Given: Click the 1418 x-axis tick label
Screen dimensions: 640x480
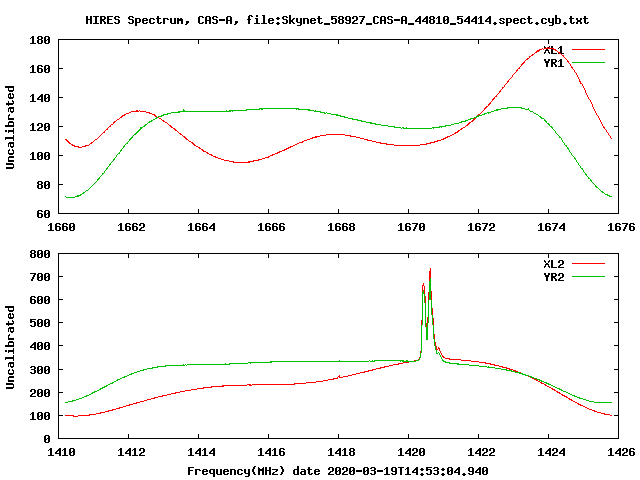Looking at the screenshot, I should (341, 452).
